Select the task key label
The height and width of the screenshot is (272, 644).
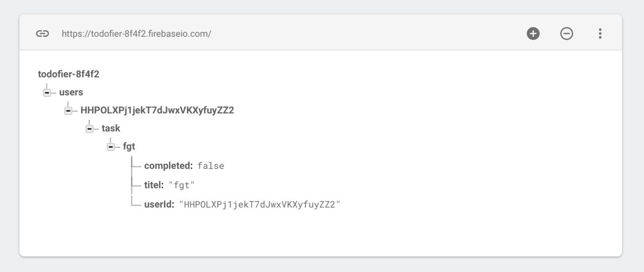point(111,128)
